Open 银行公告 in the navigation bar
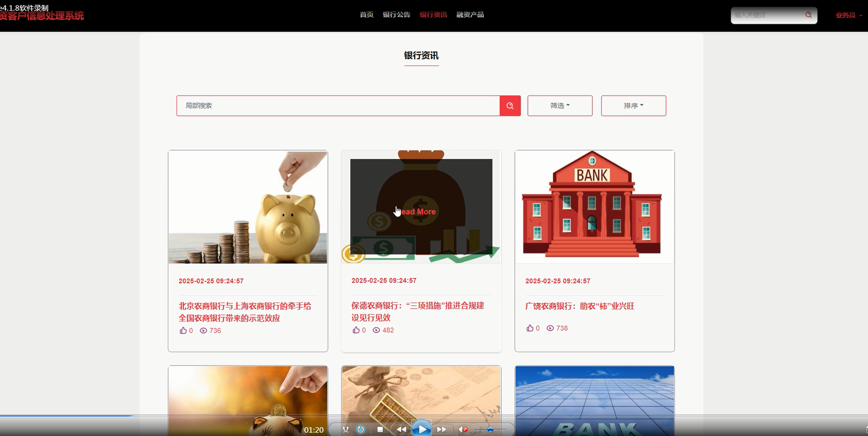868x436 pixels. [x=396, y=15]
